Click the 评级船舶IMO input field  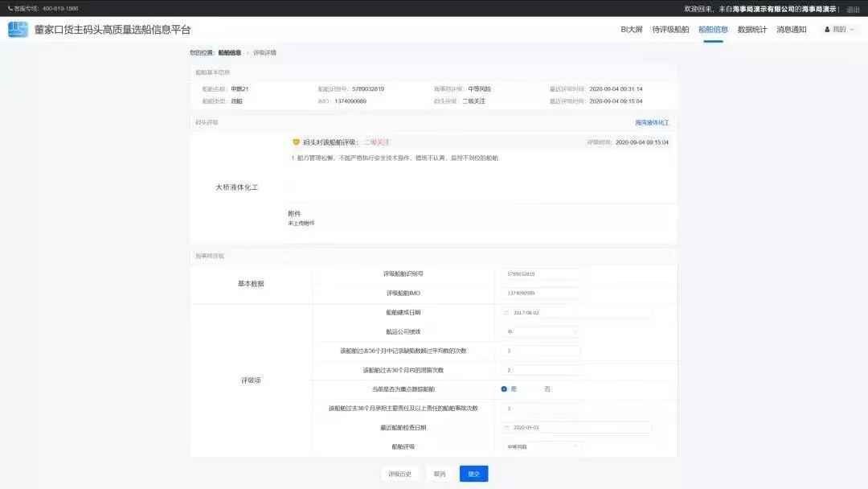(541, 293)
